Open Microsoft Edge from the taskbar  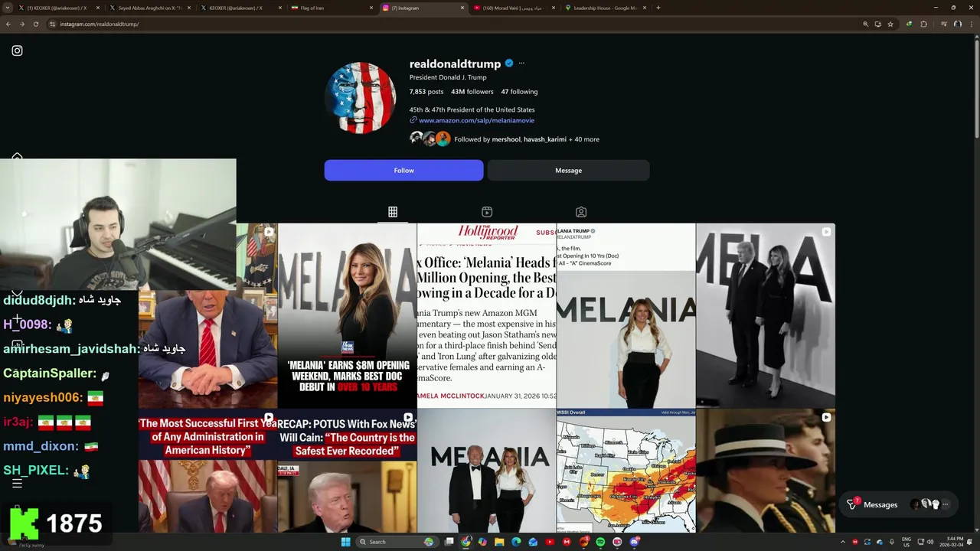[516, 542]
